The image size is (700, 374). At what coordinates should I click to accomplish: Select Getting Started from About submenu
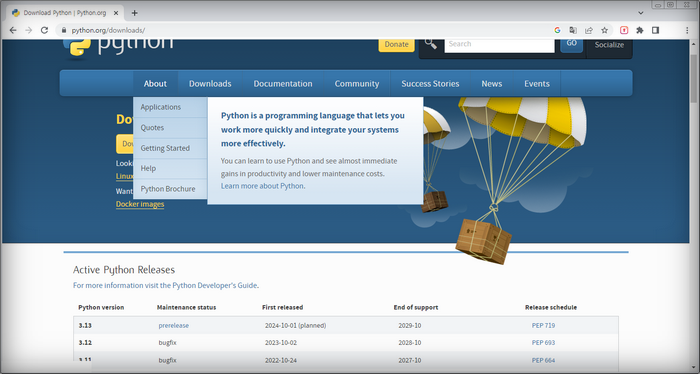pyautogui.click(x=170, y=148)
